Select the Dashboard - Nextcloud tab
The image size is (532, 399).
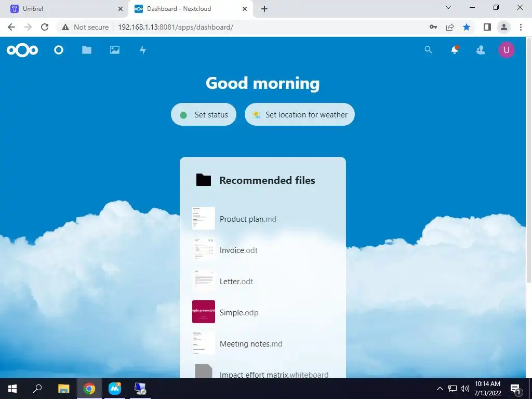190,9
